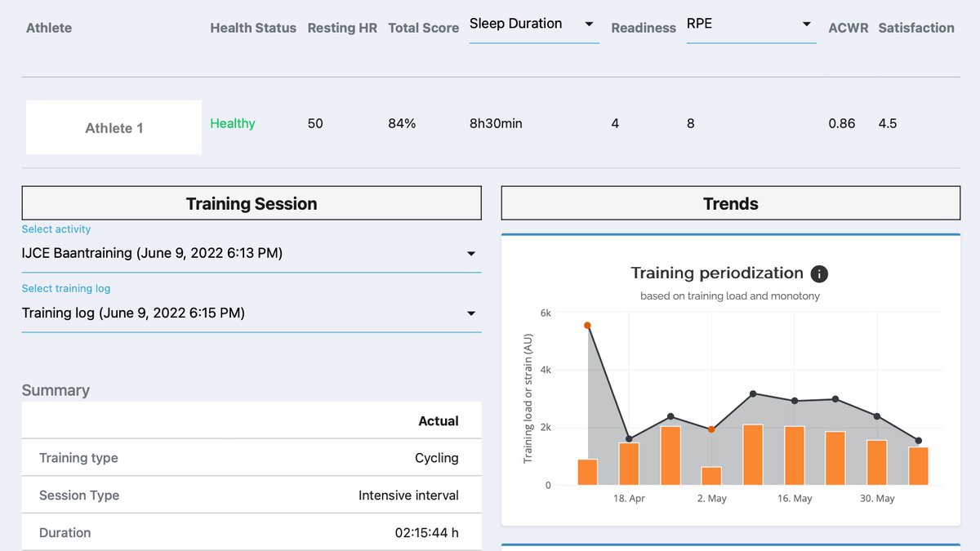Click the Satisfaction column header
Viewport: 980px width, 551px height.
point(916,28)
